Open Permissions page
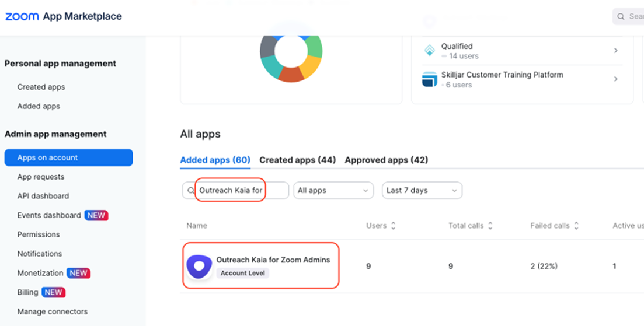The image size is (644, 326). tap(39, 234)
